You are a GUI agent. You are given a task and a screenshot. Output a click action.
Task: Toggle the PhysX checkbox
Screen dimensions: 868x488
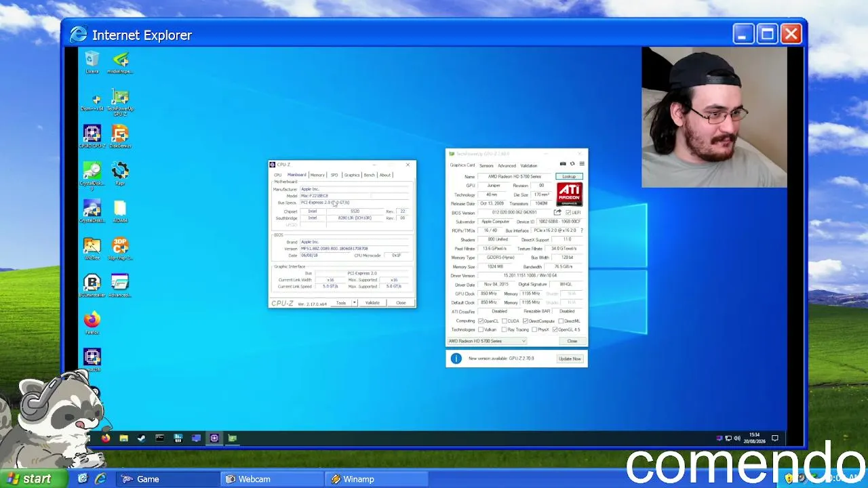[x=534, y=329]
